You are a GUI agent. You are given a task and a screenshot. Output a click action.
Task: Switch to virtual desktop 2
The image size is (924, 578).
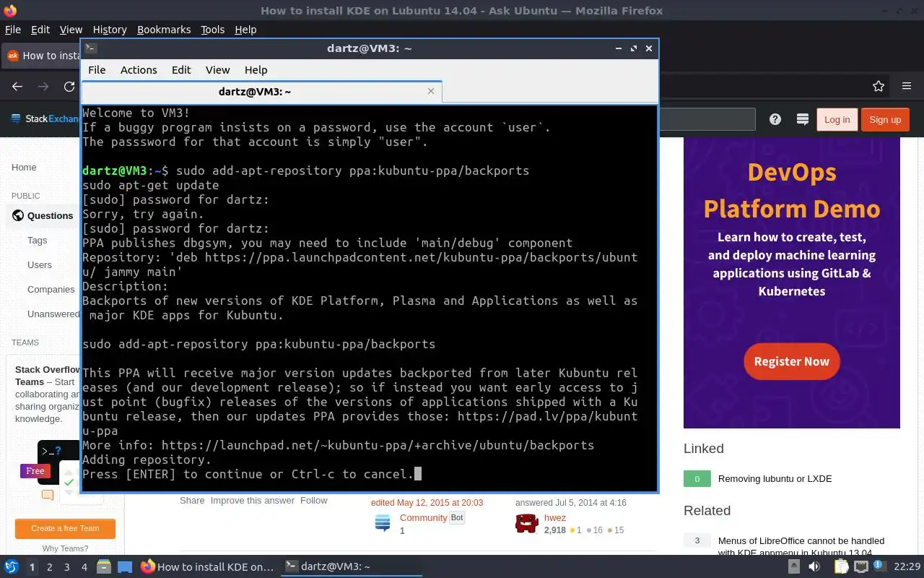(x=50, y=567)
